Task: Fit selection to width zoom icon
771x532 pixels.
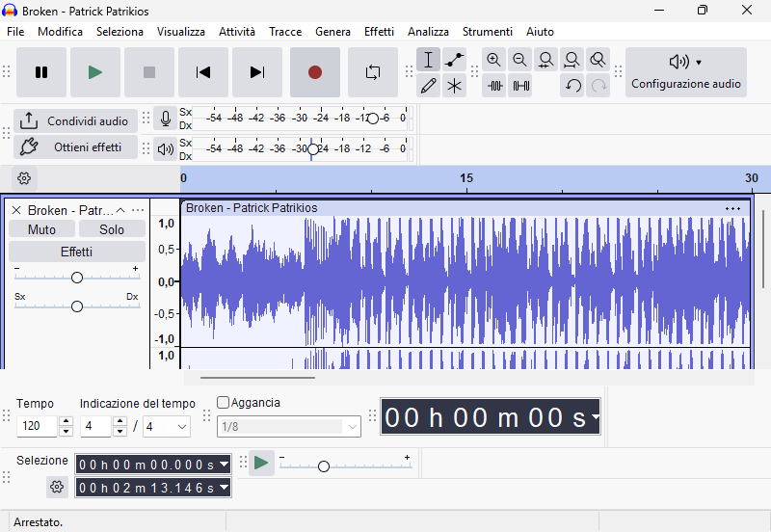Action: (545, 60)
